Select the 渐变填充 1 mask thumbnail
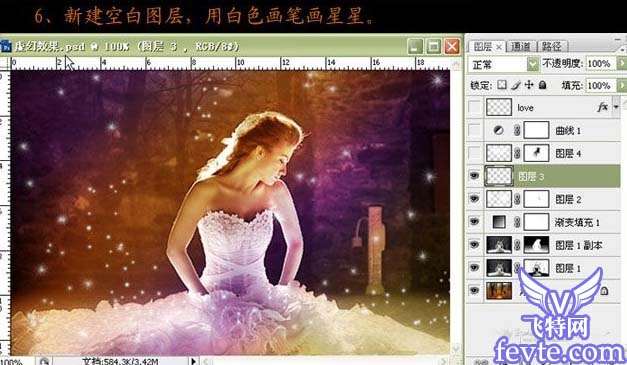Screen dimensions: 627x365 (x=536, y=221)
